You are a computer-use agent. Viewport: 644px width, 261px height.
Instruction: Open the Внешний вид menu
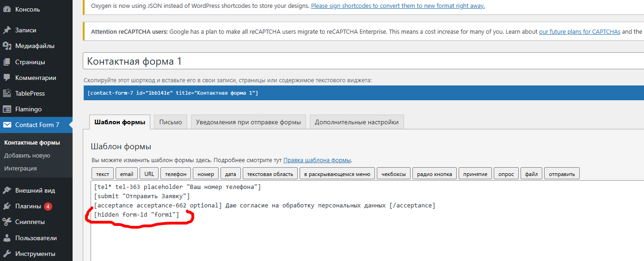pyautogui.click(x=36, y=190)
